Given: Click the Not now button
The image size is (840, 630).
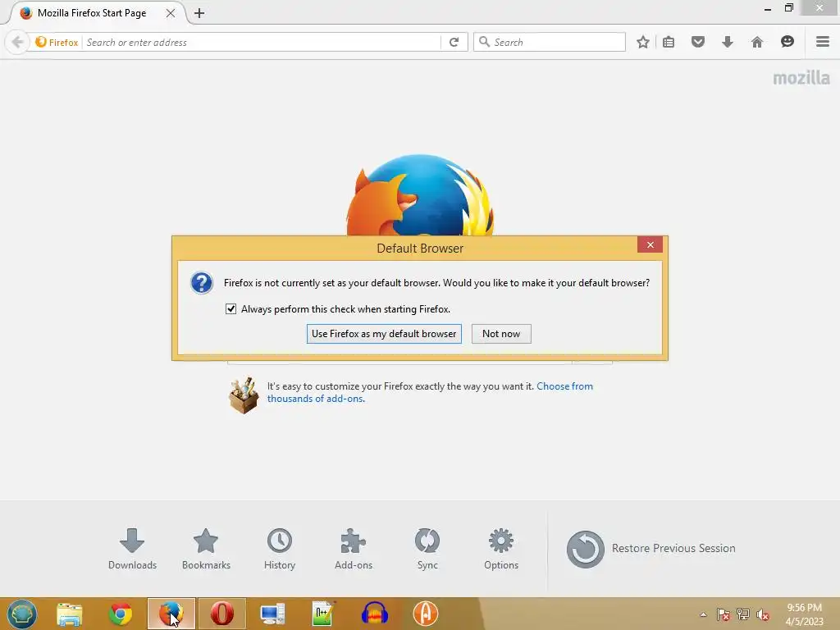Looking at the screenshot, I should 501,334.
